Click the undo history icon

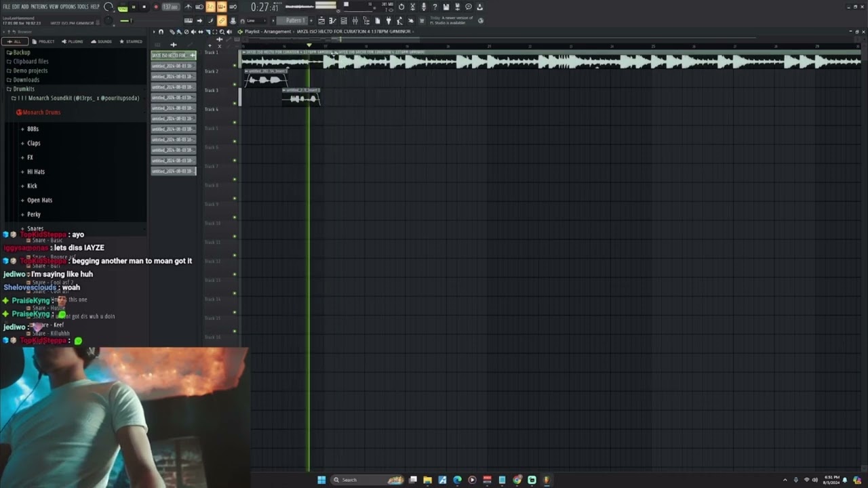click(x=401, y=7)
